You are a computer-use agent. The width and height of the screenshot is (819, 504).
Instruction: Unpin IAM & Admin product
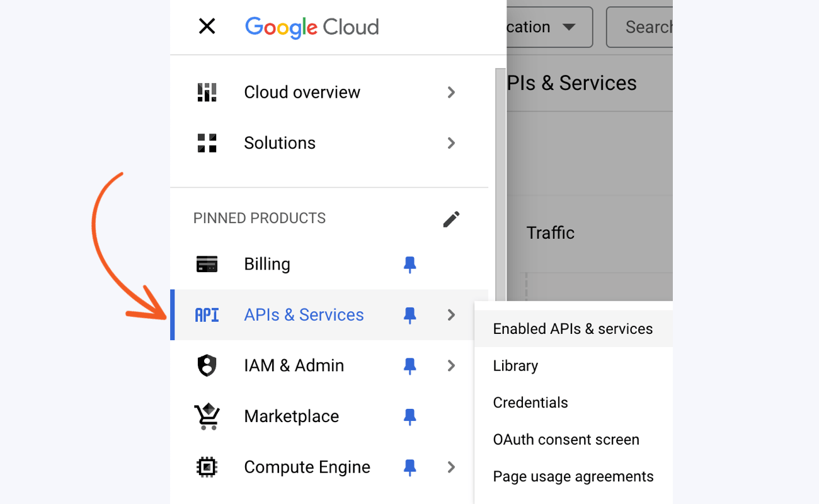point(409,366)
